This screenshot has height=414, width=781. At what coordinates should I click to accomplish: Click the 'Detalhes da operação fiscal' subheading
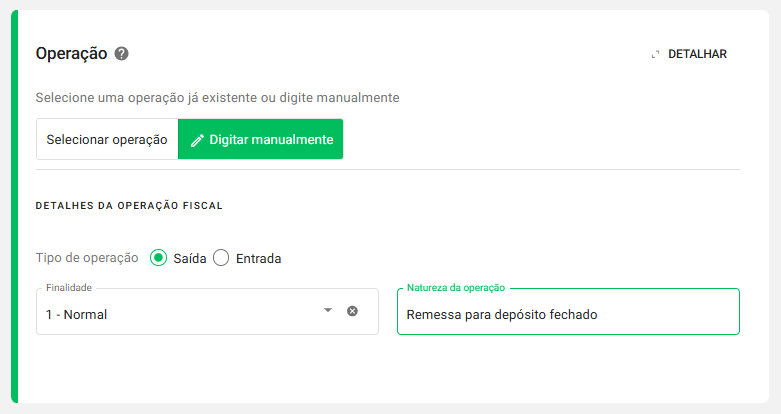click(x=129, y=206)
